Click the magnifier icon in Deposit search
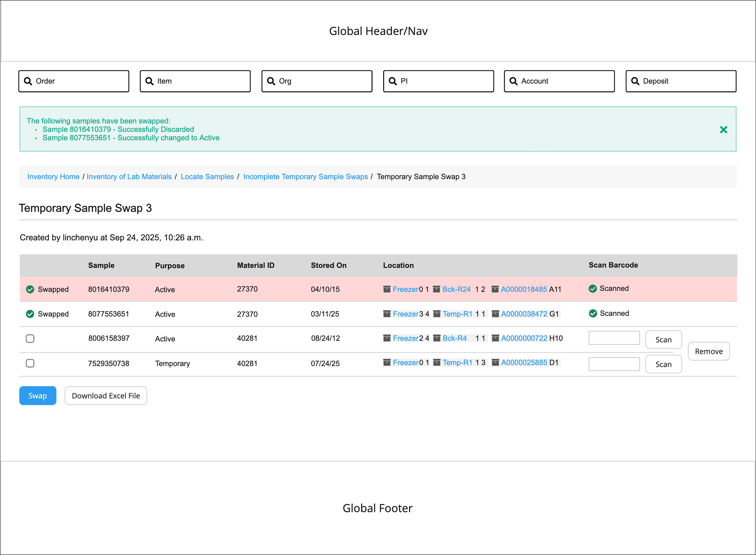This screenshot has height=555, width=756. 635,81
